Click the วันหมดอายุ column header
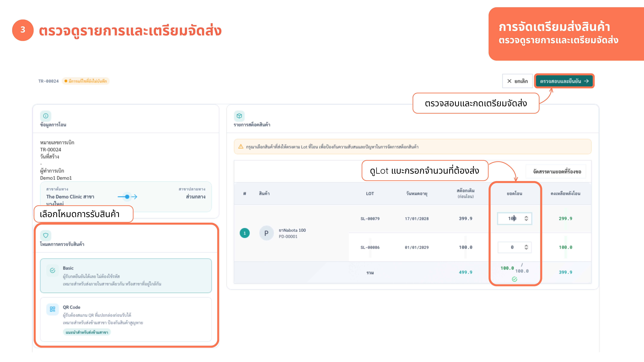 [x=417, y=194]
